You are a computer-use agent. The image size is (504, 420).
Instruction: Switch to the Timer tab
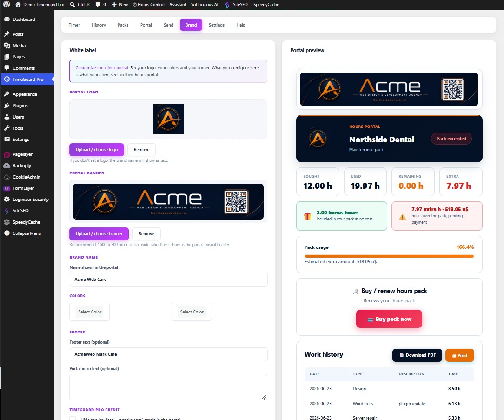[74, 25]
